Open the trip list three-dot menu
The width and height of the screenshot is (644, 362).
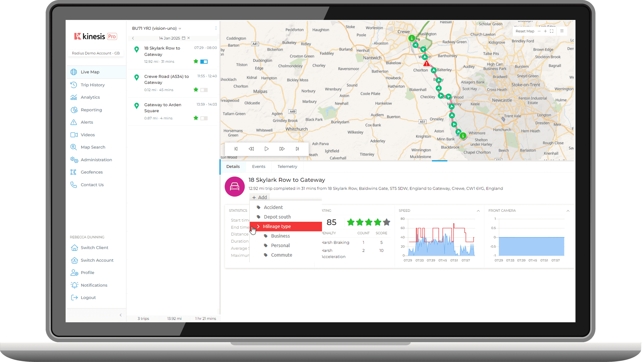[216, 28]
